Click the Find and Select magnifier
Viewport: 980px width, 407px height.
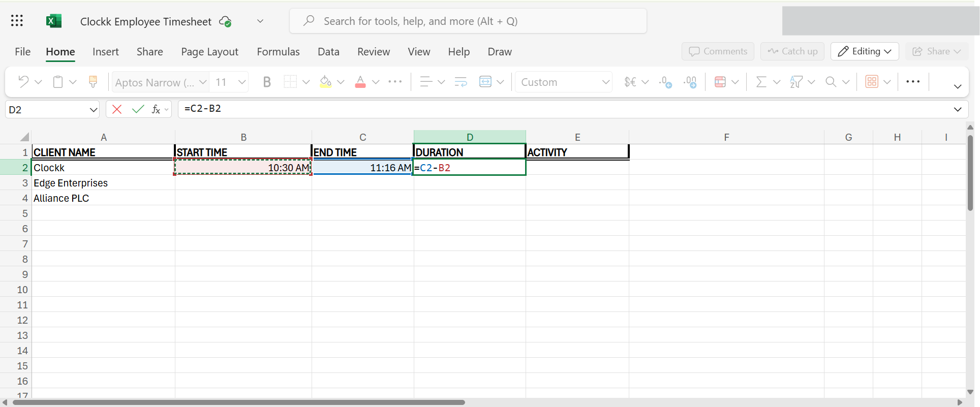pos(831,82)
